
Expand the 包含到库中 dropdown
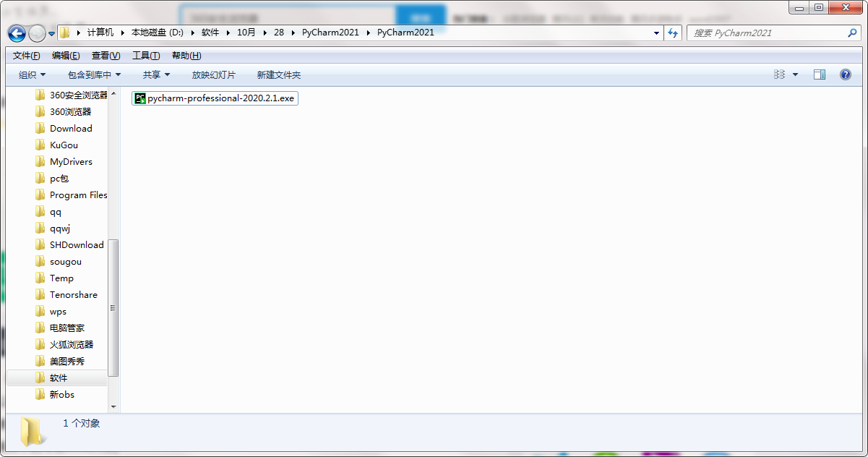pos(94,74)
